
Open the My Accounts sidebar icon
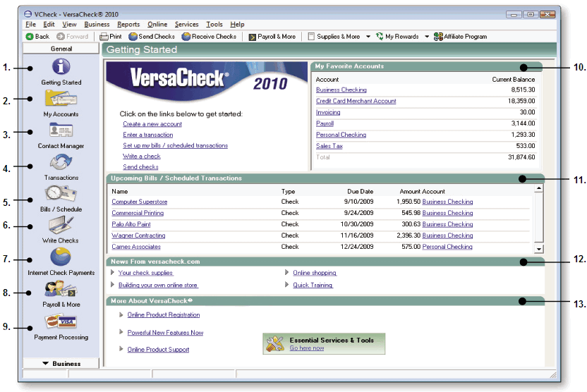(61, 99)
